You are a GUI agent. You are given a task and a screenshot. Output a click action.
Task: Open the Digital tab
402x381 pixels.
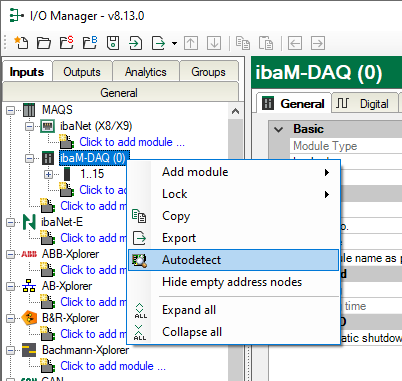click(365, 104)
